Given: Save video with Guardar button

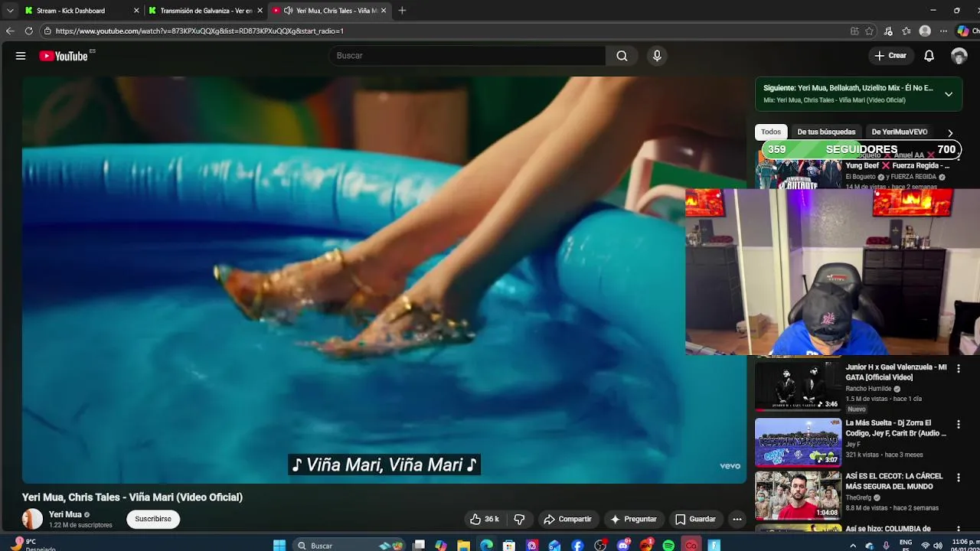Looking at the screenshot, I should [x=695, y=519].
